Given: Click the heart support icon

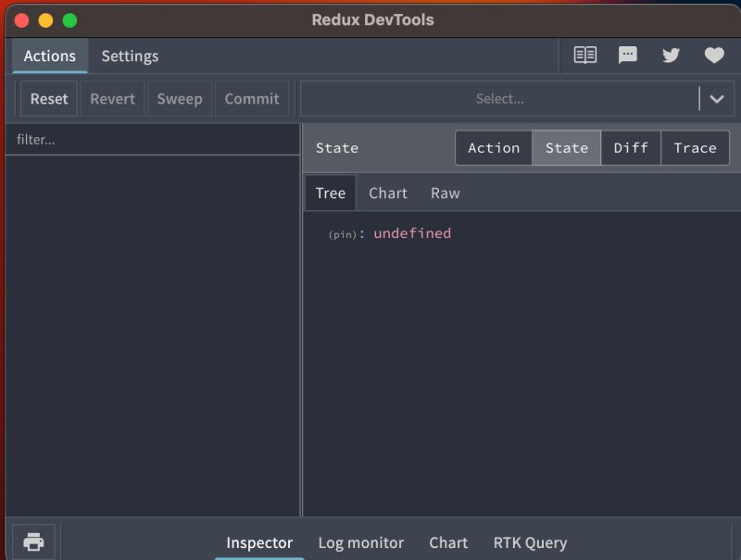Looking at the screenshot, I should (713, 55).
